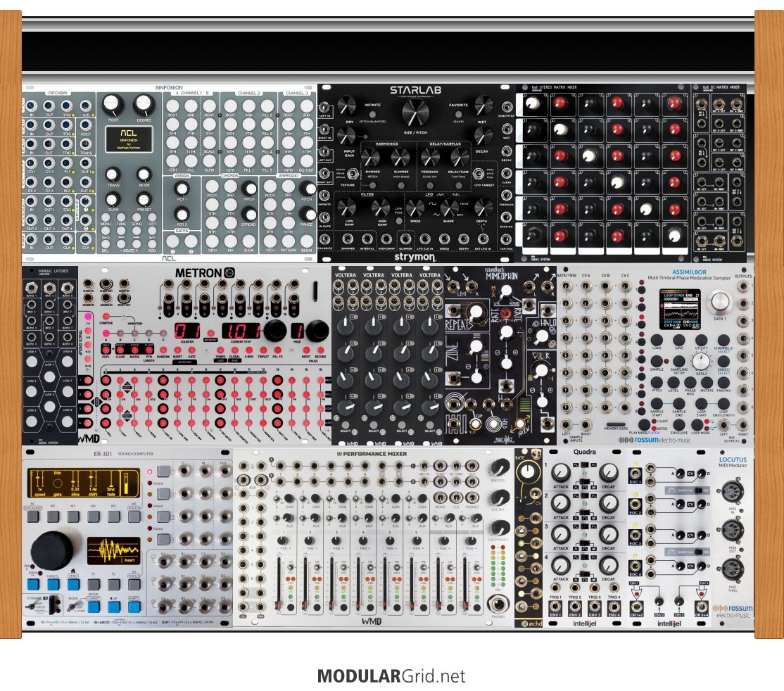This screenshot has width=784, height=691.
Task: Click the Assimil8or color display screen
Action: click(x=681, y=310)
